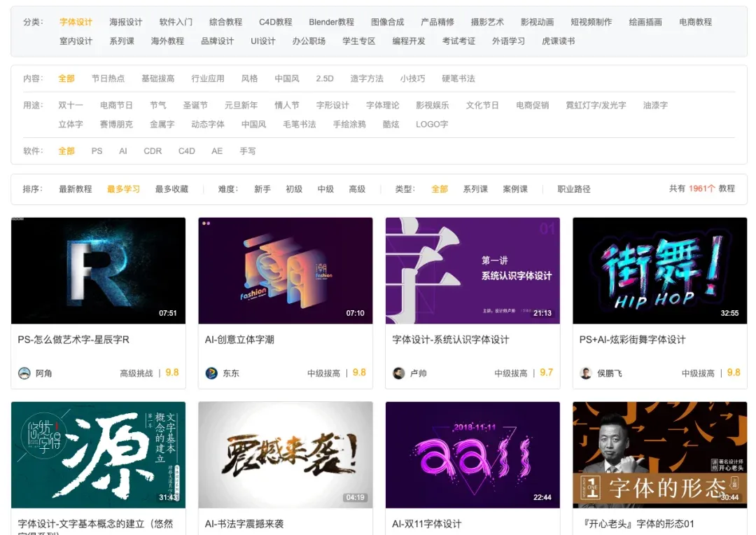Select C4D教程 category
This screenshot has height=535, width=756.
[275, 22]
